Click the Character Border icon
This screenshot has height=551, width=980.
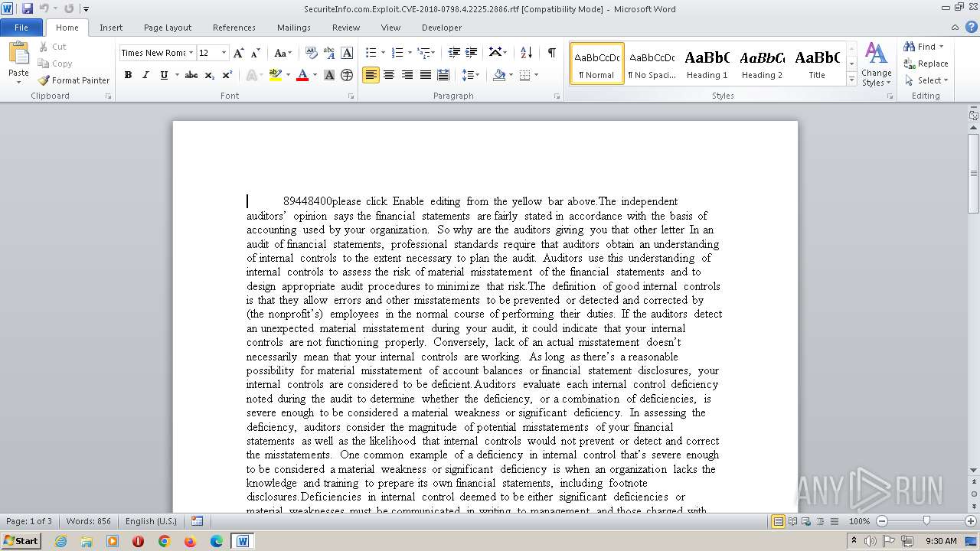(347, 53)
